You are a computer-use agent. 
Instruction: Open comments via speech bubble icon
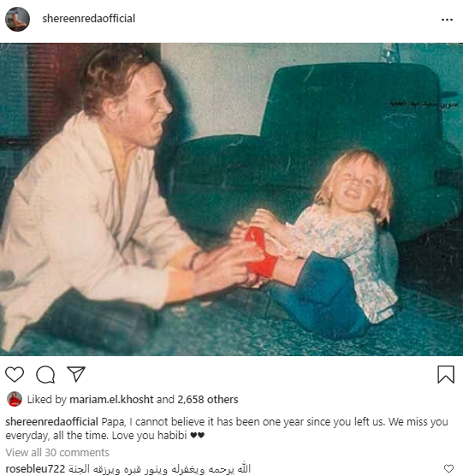tap(45, 374)
